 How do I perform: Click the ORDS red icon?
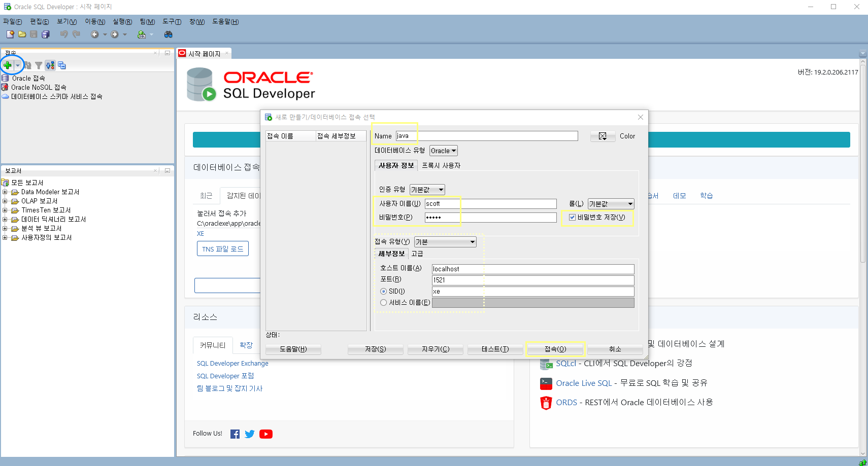pos(546,403)
